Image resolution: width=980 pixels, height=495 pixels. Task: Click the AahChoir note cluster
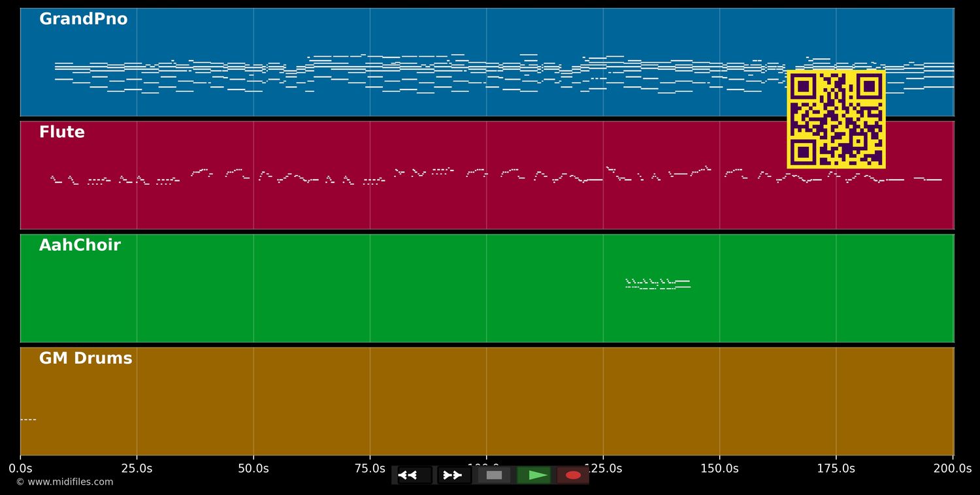658,284
